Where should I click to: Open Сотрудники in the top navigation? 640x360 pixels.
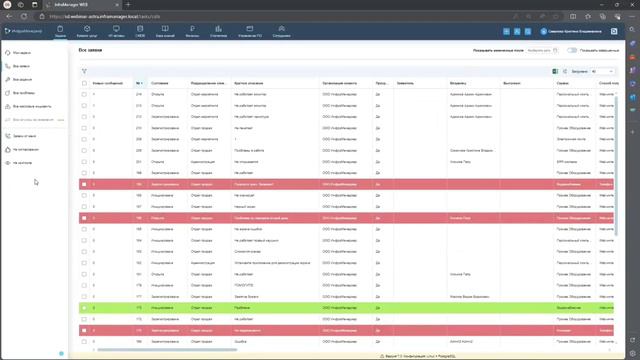(282, 31)
